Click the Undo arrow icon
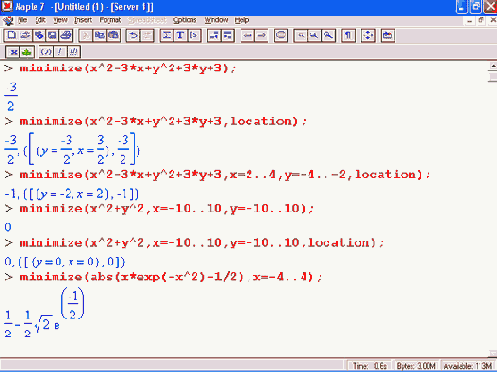Viewport: 497px width, 372px height. [133, 35]
